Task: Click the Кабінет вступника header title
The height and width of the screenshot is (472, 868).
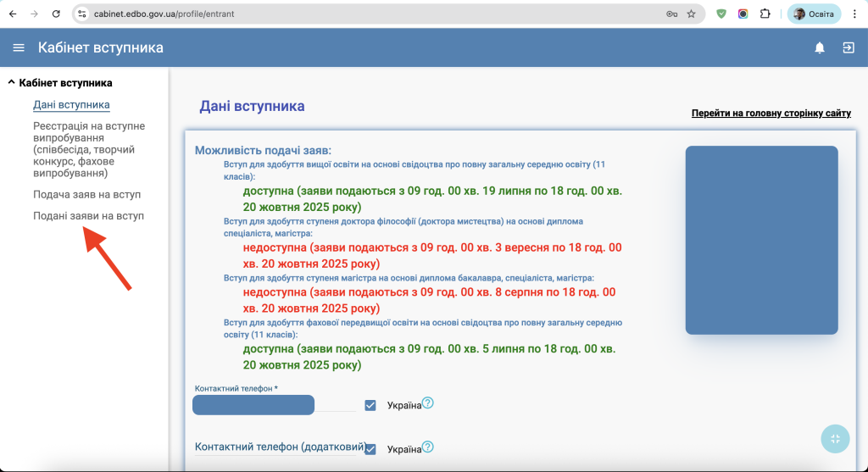Action: (101, 47)
